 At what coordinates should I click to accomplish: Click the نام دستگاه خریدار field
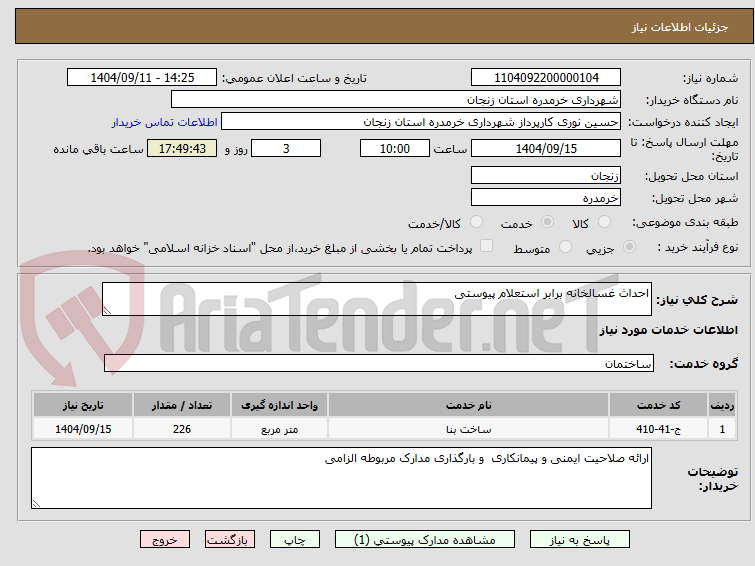tap(396, 100)
